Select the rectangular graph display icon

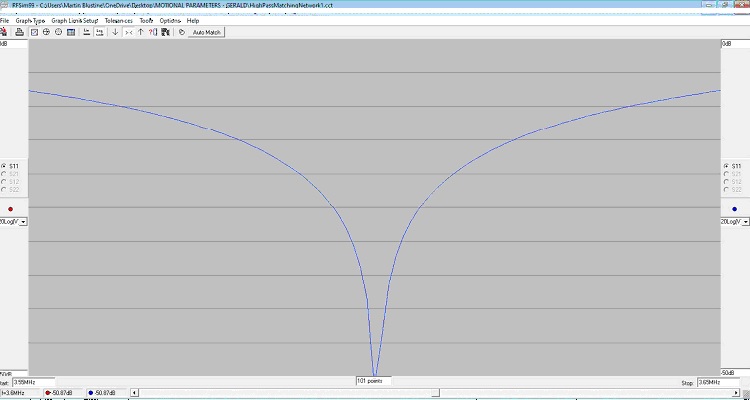tap(34, 32)
